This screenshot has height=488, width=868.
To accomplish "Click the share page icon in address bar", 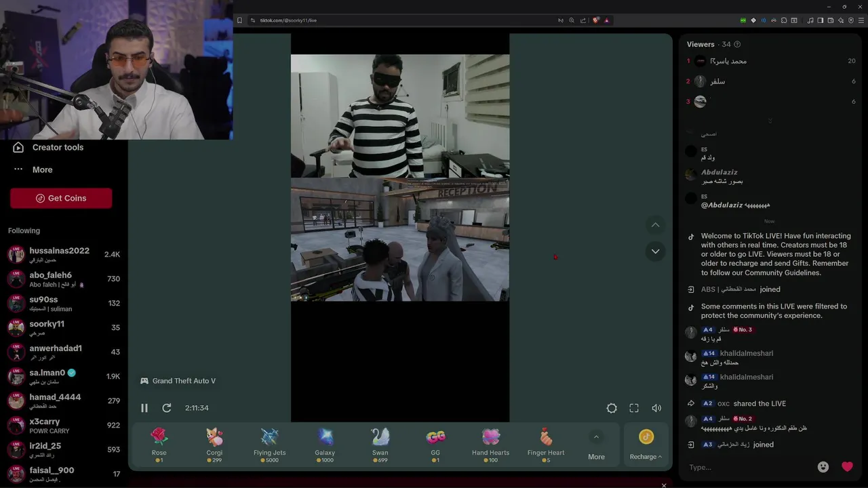I will pyautogui.click(x=583, y=20).
